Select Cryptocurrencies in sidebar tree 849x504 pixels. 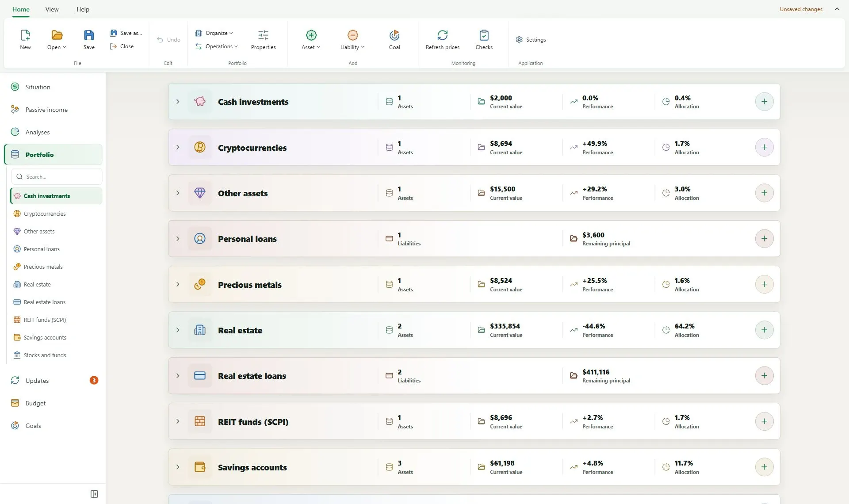click(56, 214)
